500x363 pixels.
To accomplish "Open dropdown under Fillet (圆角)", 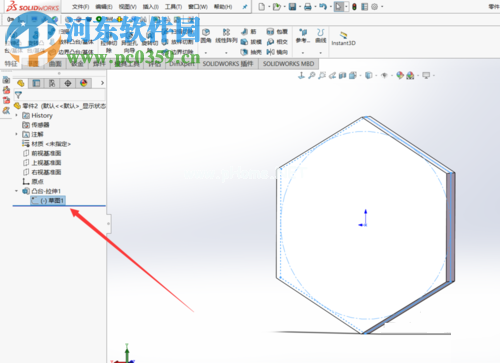I will pos(206,53).
